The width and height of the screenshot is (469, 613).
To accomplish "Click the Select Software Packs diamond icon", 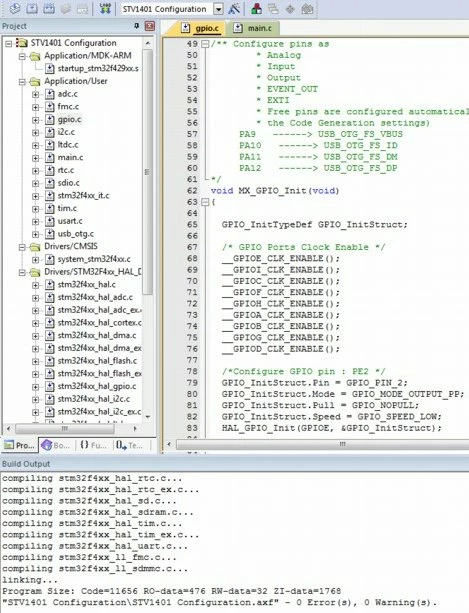I will pos(290,9).
